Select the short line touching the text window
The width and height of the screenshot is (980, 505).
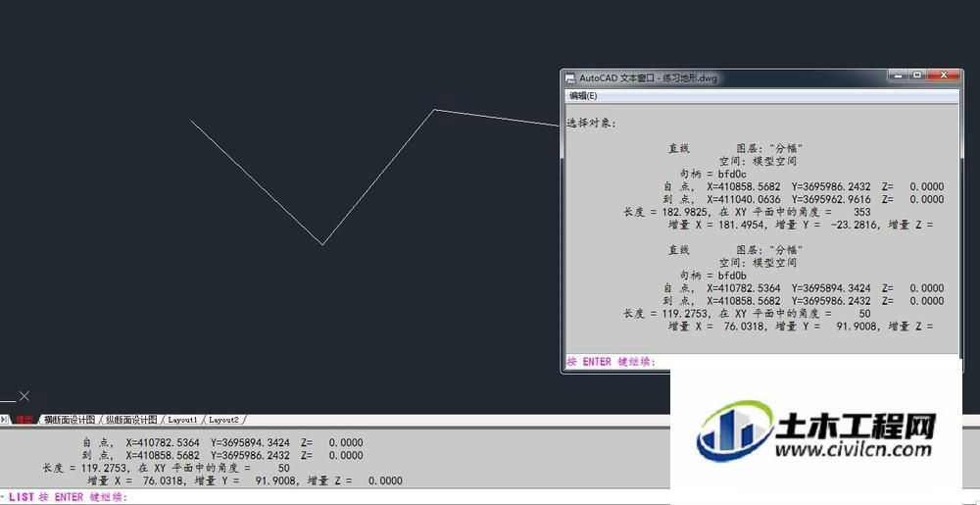point(496,118)
